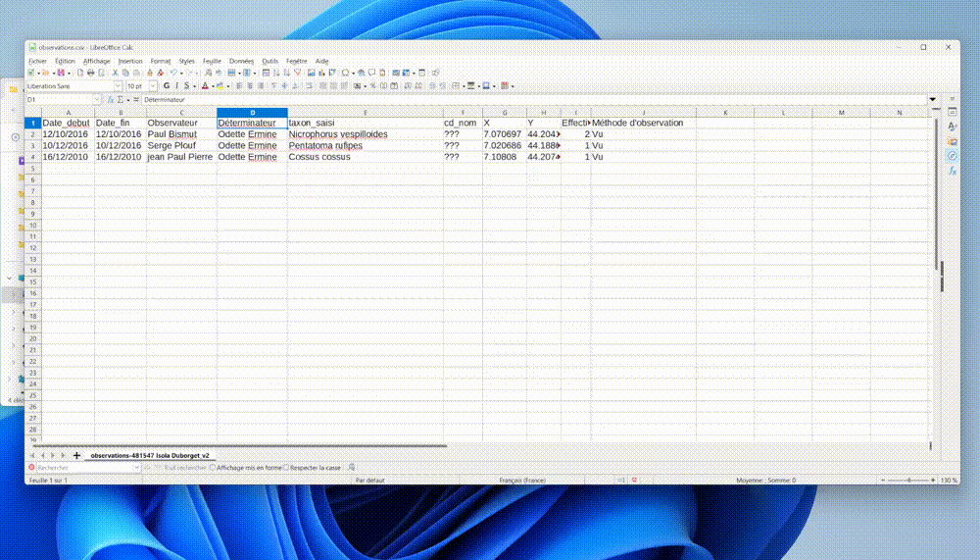
Task: Click the Insert comment icon
Action: coord(371,73)
